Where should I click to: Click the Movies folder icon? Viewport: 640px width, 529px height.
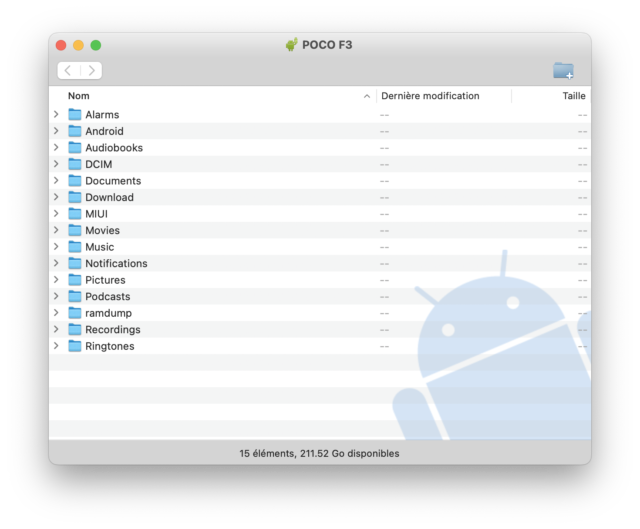coord(75,230)
